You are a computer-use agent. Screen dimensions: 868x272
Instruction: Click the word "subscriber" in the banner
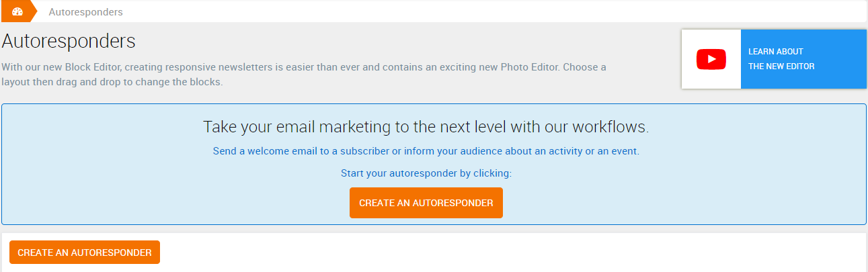tap(364, 151)
